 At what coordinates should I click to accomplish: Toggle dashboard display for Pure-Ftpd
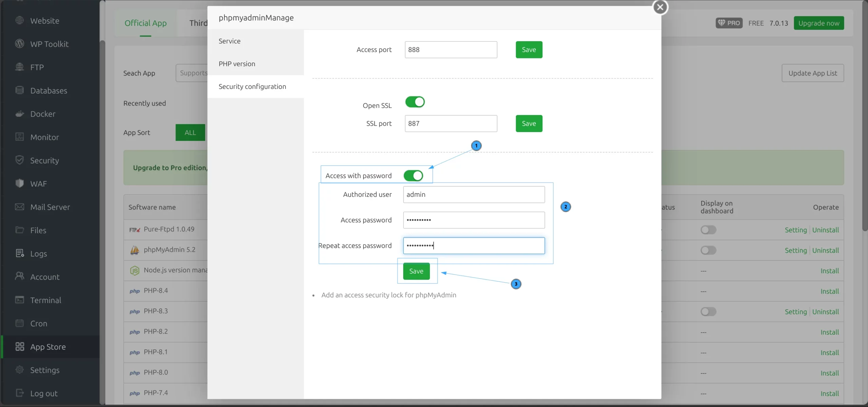click(708, 230)
